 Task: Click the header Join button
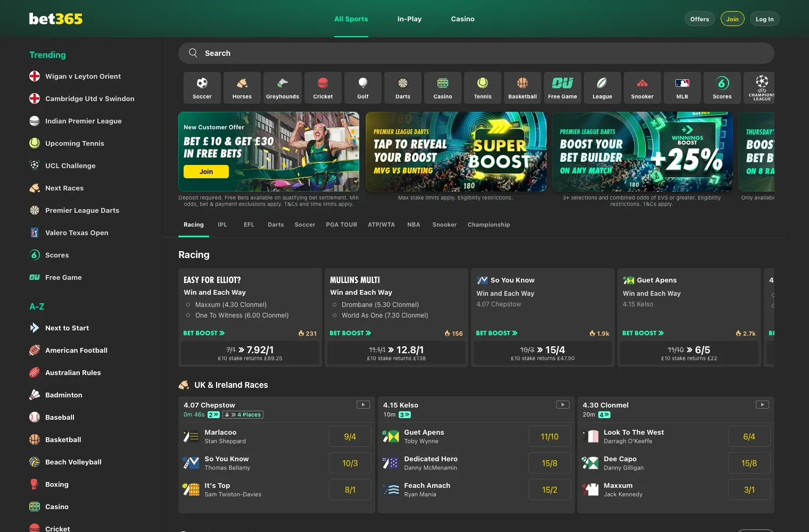[x=732, y=19]
